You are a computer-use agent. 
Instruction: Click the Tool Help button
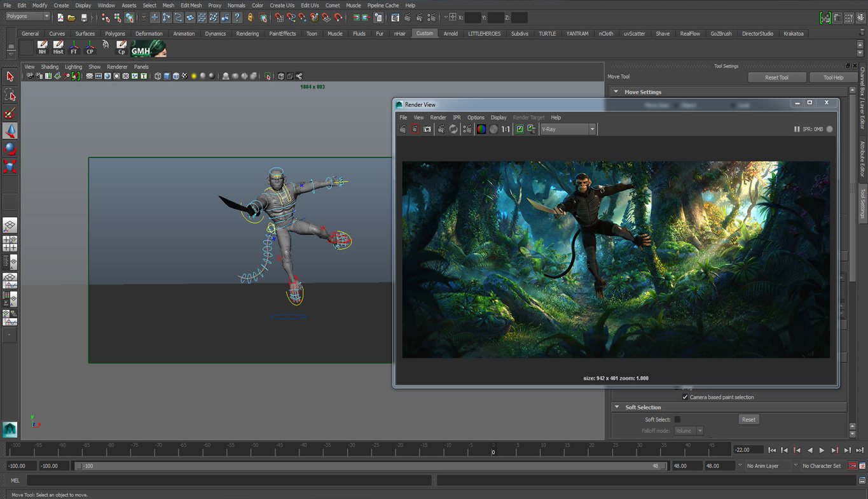pyautogui.click(x=833, y=78)
